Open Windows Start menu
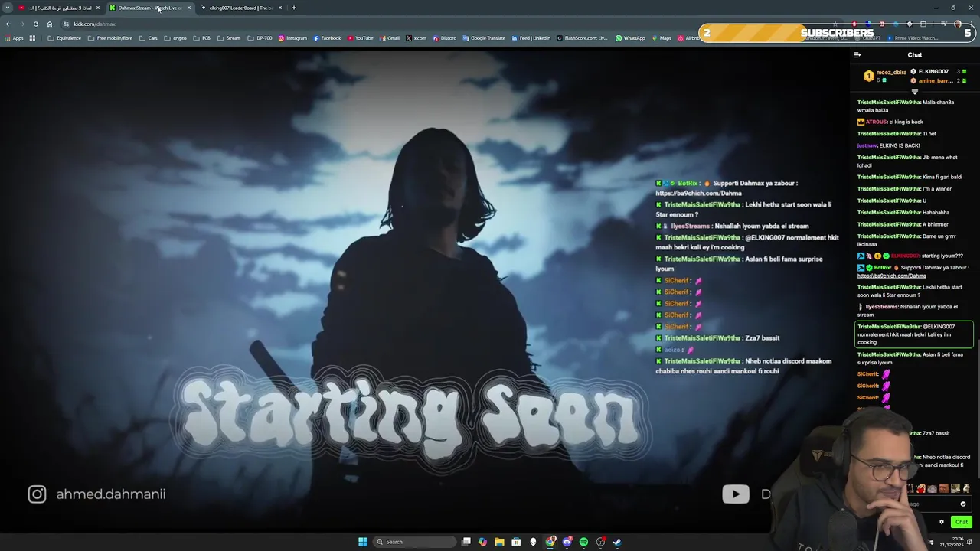Viewport: 980px width, 551px height. [x=363, y=542]
